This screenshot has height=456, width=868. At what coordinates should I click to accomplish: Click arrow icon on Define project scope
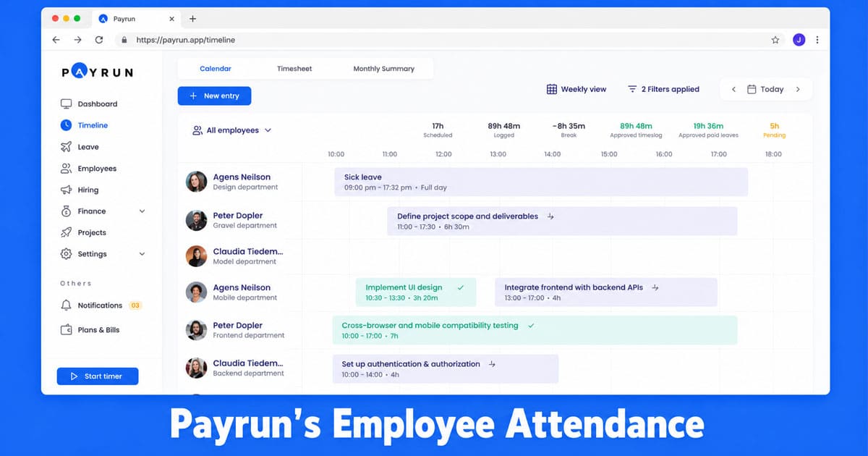(550, 216)
